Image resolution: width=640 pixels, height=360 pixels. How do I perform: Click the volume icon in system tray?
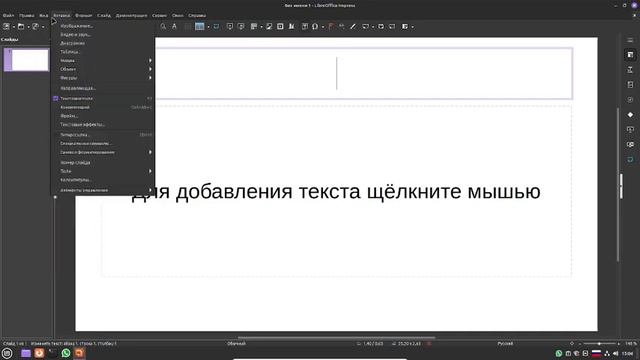[x=616, y=353]
